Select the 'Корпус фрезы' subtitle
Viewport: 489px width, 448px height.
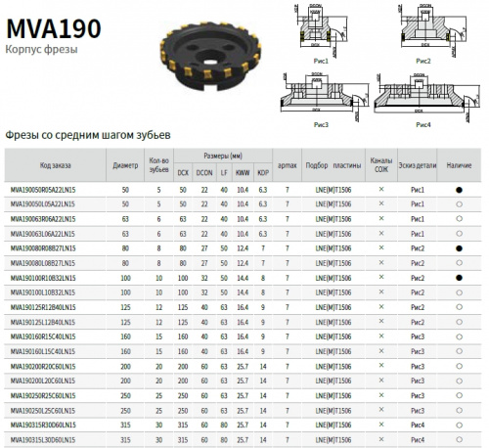pyautogui.click(x=41, y=49)
